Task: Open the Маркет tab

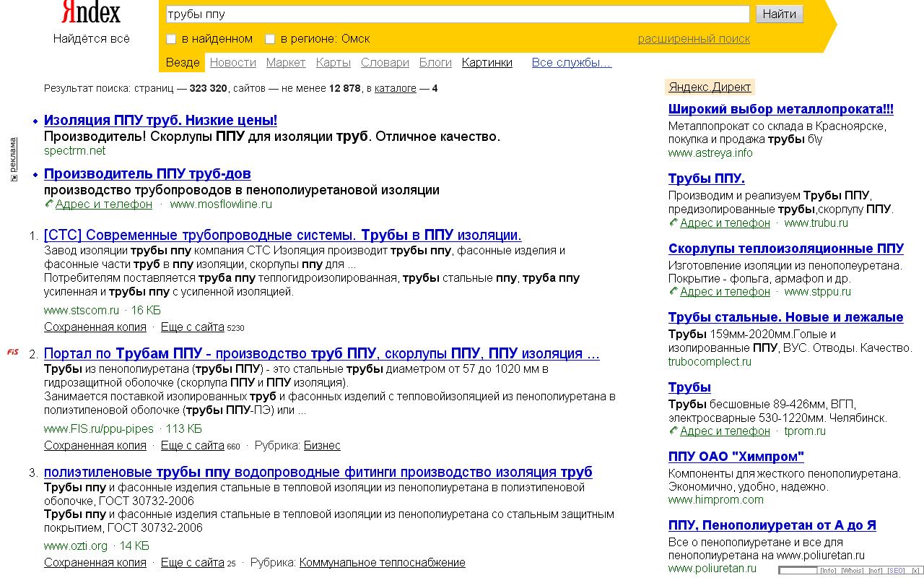Action: tap(286, 63)
